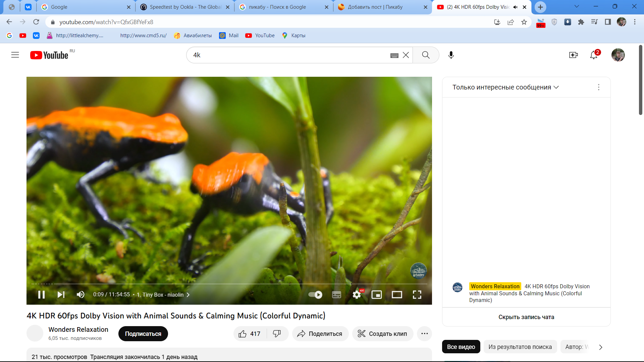644x362 pixels.
Task: Click the skip next track icon
Action: point(61,294)
